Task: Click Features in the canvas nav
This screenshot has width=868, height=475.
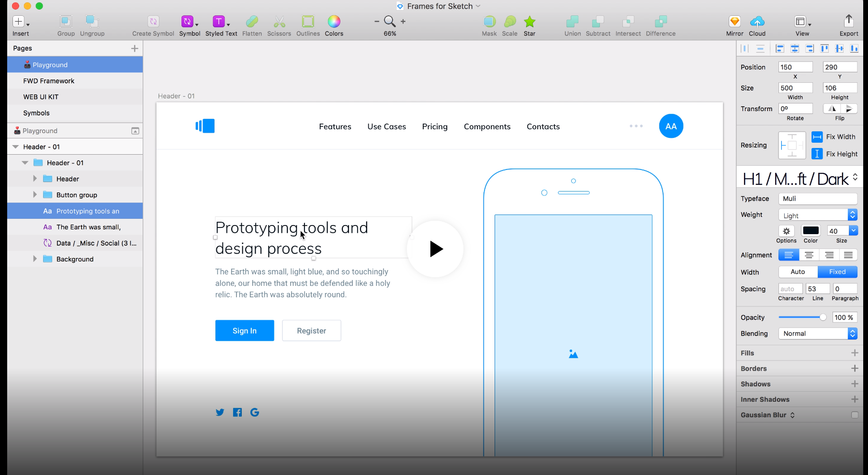Action: [335, 126]
